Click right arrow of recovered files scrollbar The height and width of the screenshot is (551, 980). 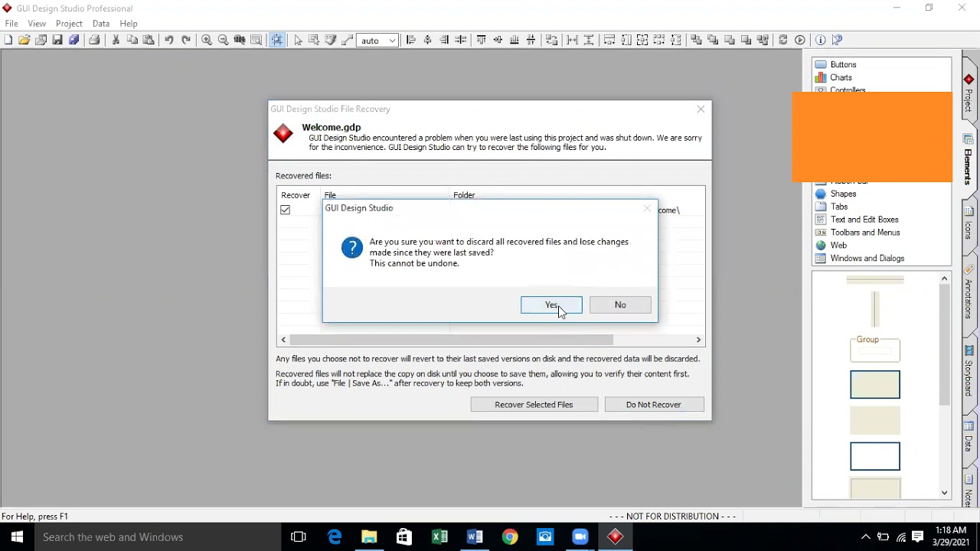(698, 340)
